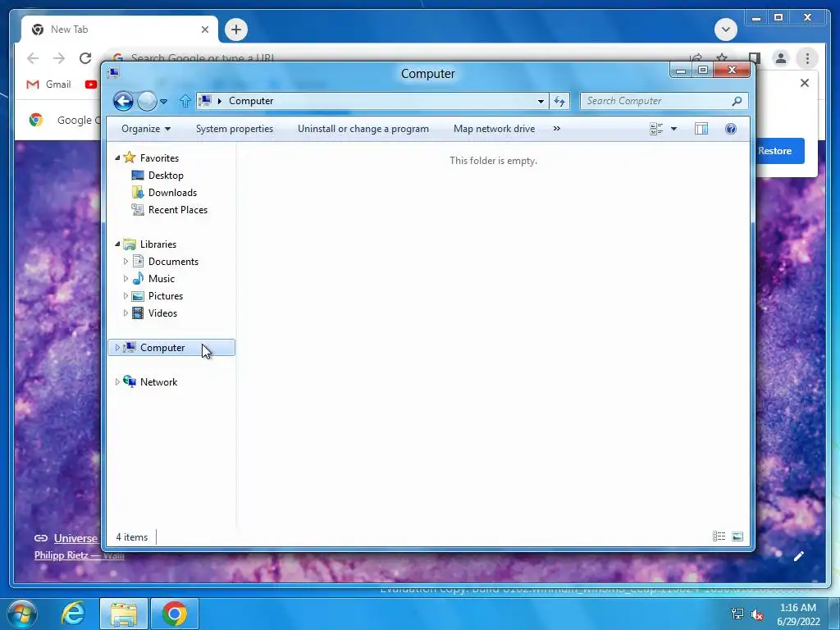Show more toolbar commands via the chevron

(x=557, y=129)
